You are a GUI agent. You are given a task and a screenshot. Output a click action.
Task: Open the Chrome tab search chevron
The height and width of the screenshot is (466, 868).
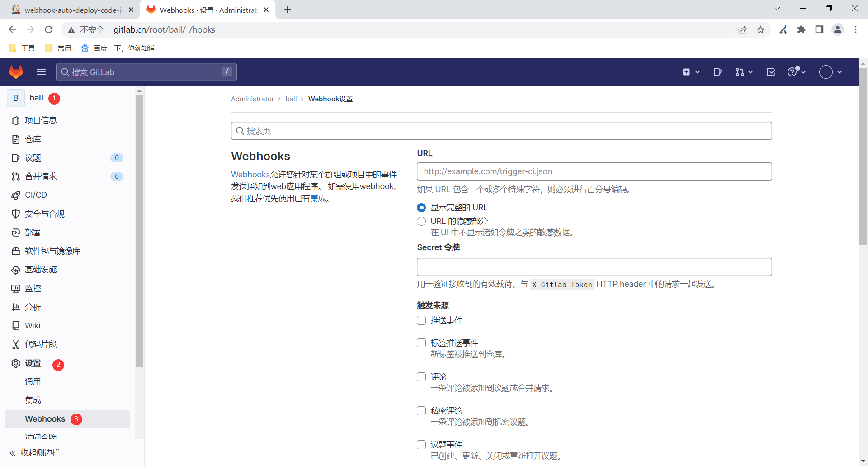tap(778, 9)
